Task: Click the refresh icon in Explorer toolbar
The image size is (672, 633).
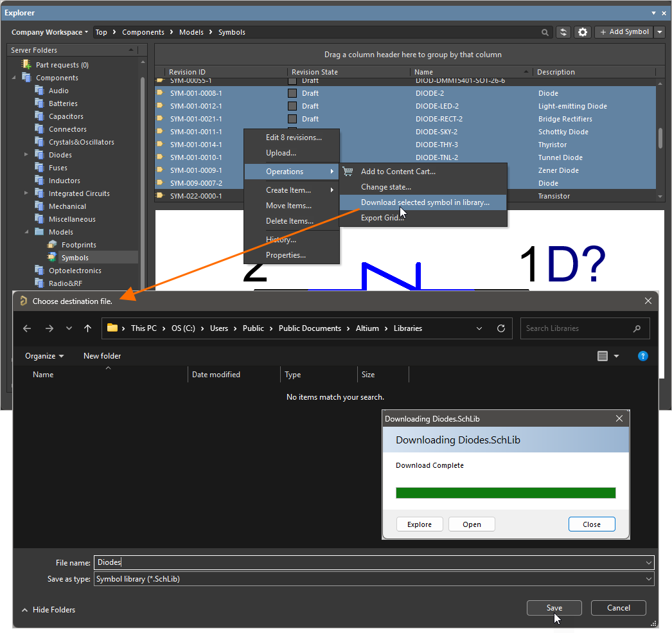Action: click(563, 32)
